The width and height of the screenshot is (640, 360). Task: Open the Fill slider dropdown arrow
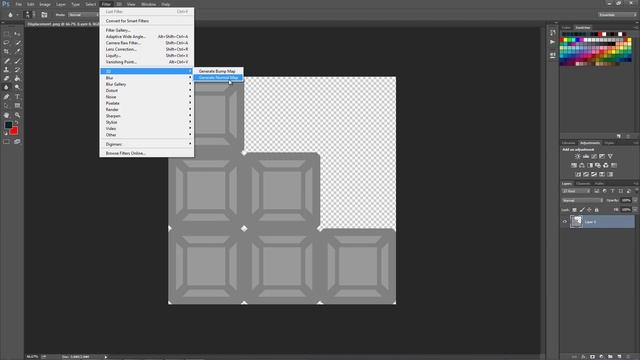(635, 210)
